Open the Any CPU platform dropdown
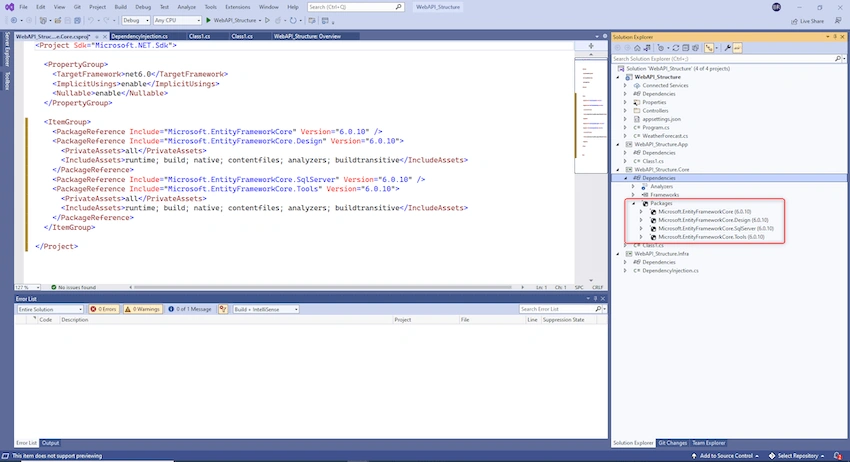The width and height of the screenshot is (850, 462). 177,21
